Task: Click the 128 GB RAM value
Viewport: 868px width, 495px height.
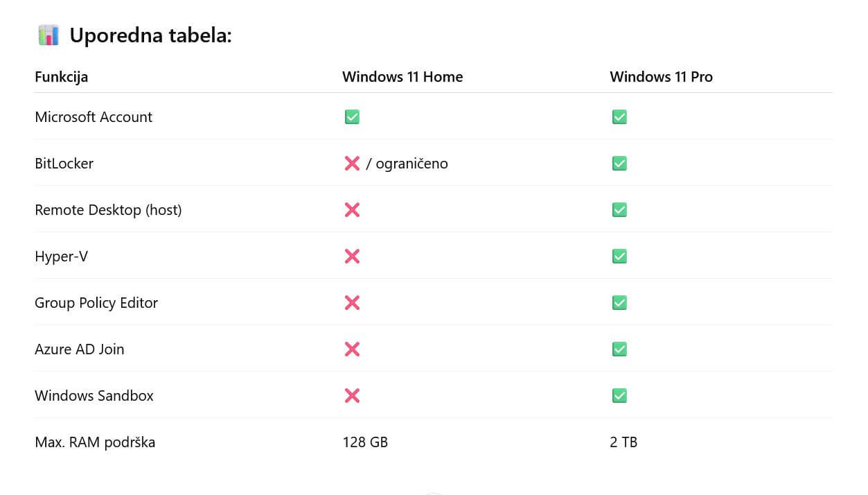Action: coord(364,442)
